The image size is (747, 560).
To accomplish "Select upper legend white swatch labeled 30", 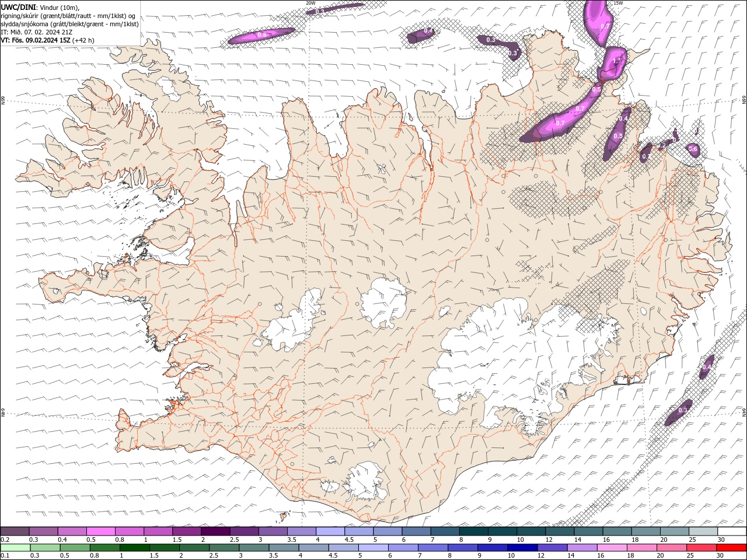I will tap(732, 531).
